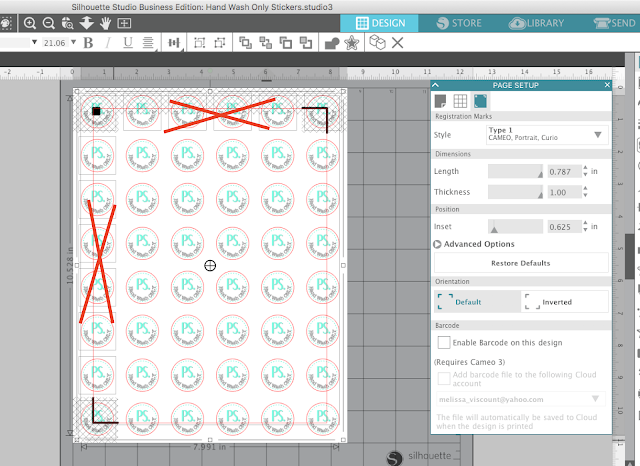Image resolution: width=640 pixels, height=466 pixels.
Task: Expand Advanced Options section
Action: tap(474, 244)
